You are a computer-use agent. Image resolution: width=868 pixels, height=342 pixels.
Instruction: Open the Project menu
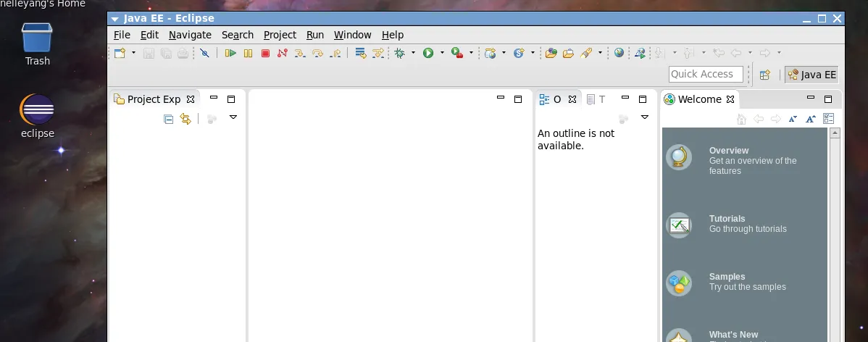(x=280, y=35)
